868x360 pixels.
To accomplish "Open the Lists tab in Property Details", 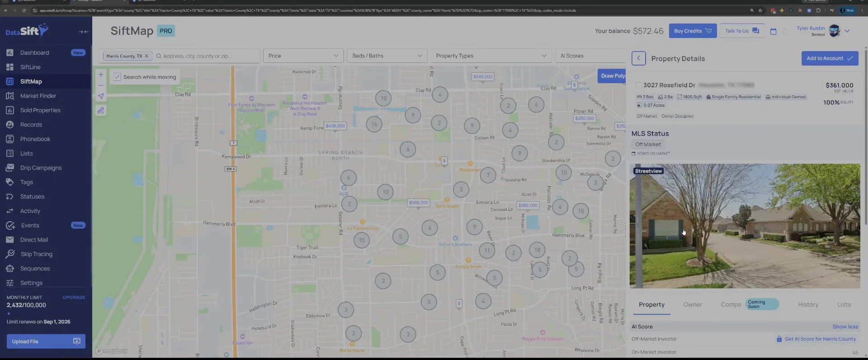I will tap(844, 305).
